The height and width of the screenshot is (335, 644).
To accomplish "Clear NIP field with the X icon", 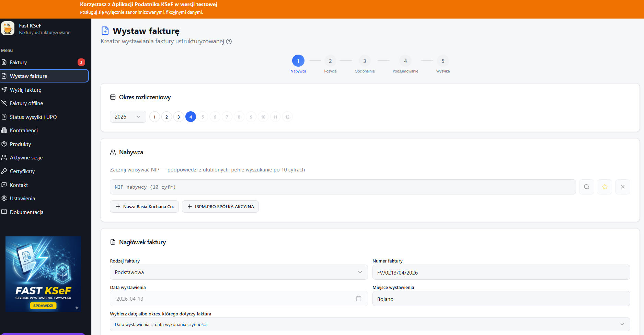I will tap(622, 187).
